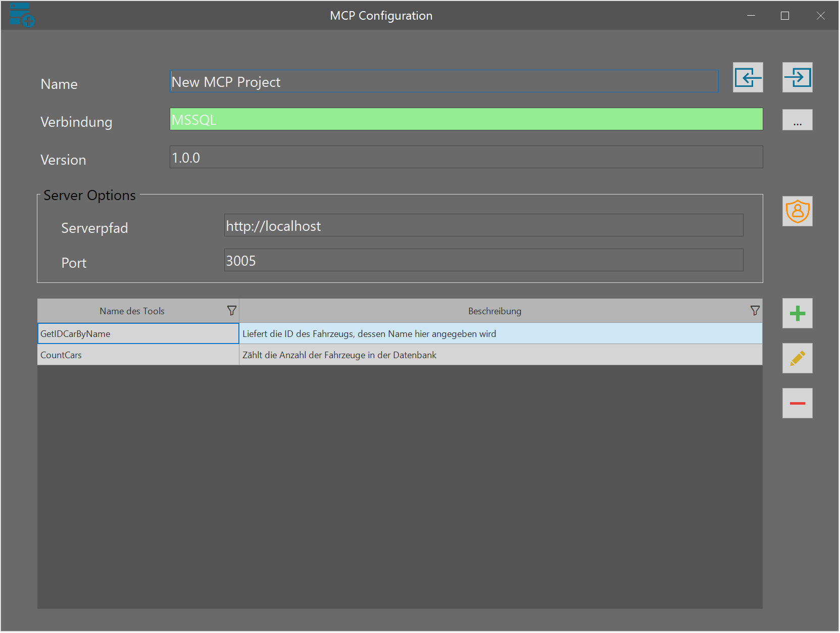Click the CountCars description cell
The height and width of the screenshot is (633, 840).
[500, 355]
